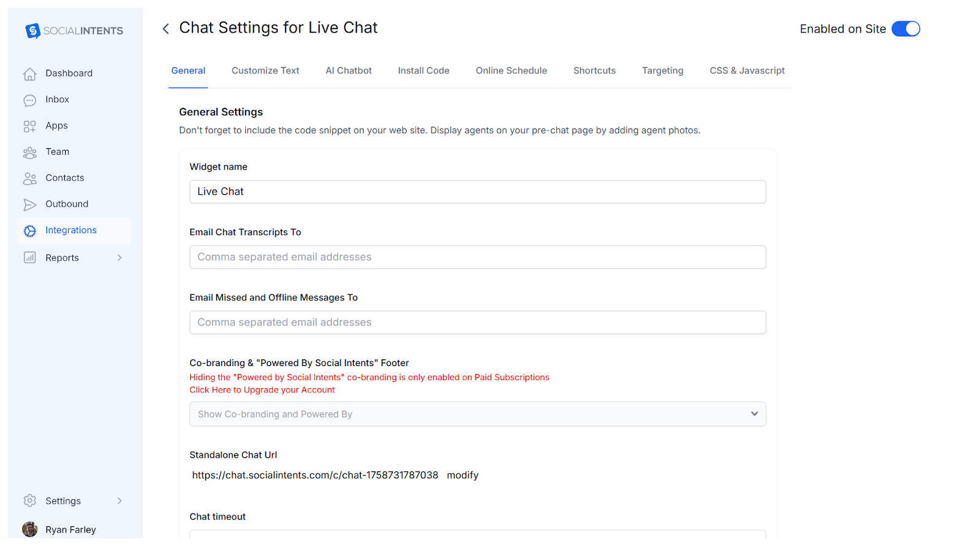
Task: Click the Dashboard home icon
Action: point(29,74)
